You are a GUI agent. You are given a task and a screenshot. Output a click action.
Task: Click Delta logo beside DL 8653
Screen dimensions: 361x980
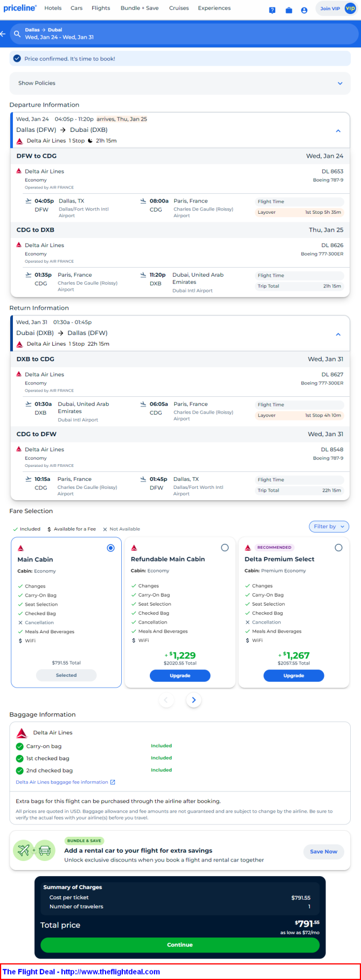tap(19, 171)
